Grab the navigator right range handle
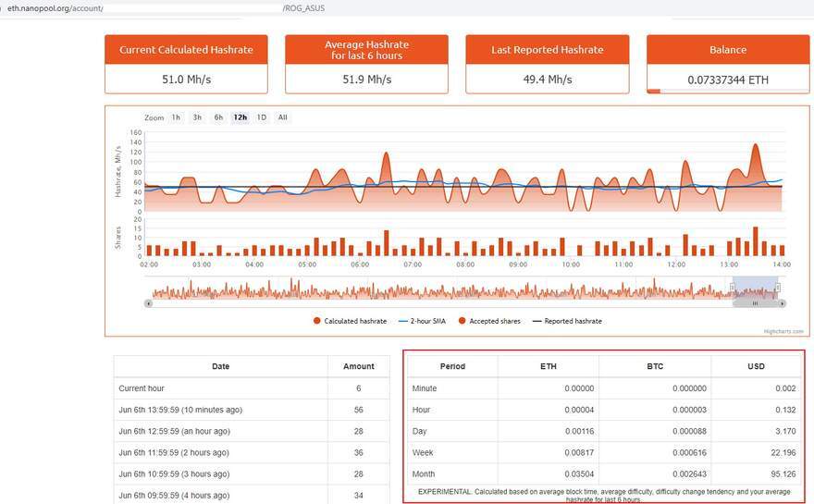Screen dimensions: 814x504 point(778,289)
